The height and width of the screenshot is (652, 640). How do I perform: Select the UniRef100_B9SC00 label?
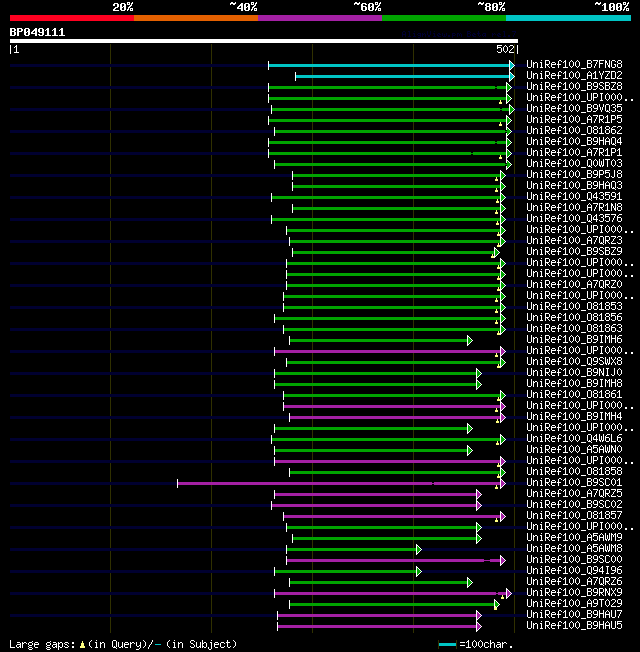[x=574, y=559]
